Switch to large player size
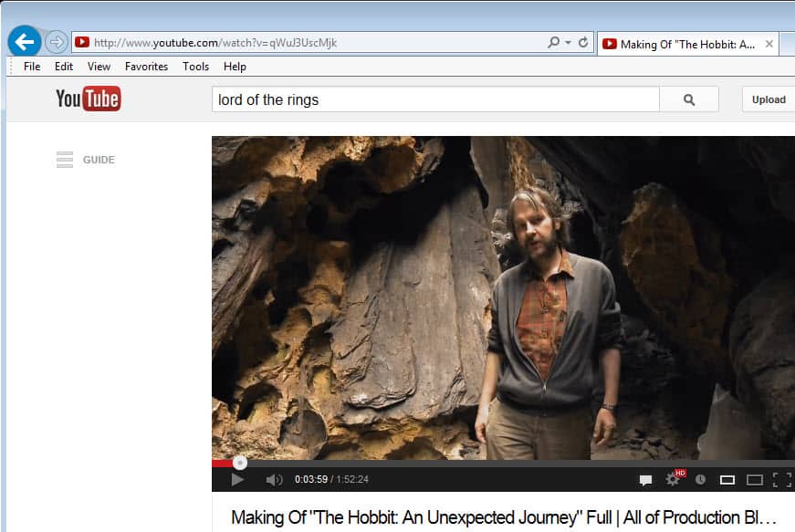 point(755,480)
